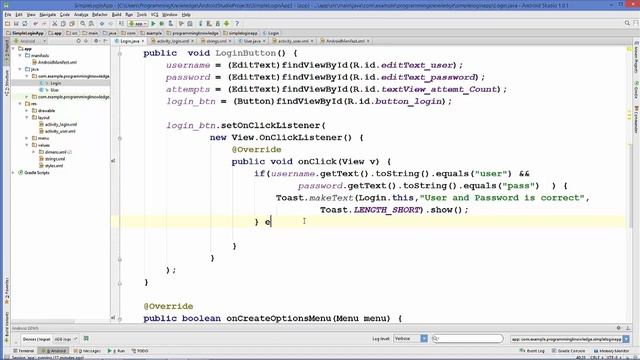Fold the LoginButton method in gutter
The width and height of the screenshot is (640, 360).
[120, 53]
